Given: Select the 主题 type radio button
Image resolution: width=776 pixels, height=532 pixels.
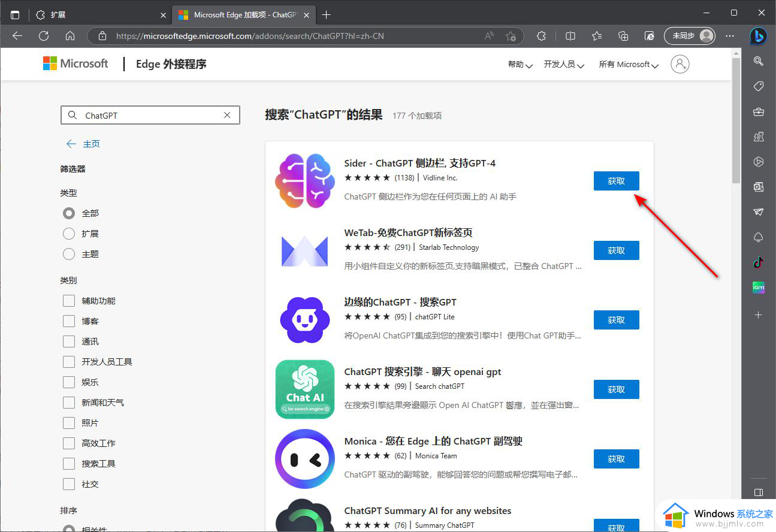Looking at the screenshot, I should (69, 254).
